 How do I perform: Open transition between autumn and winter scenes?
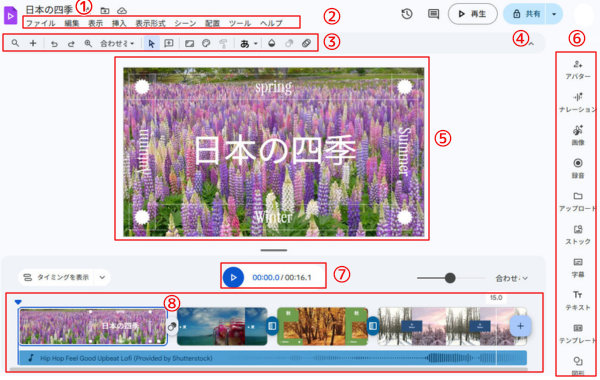tap(373, 326)
